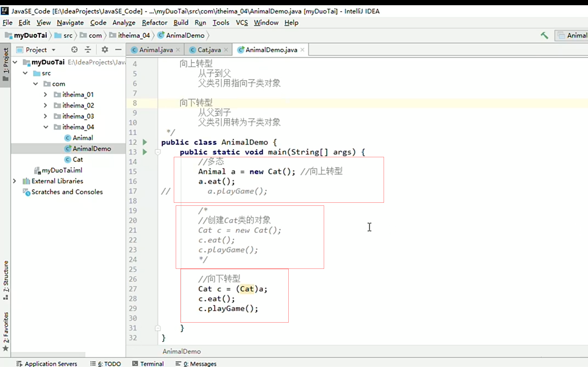Image resolution: width=588 pixels, height=367 pixels.
Task: Expand the itheima_01 package folder
Action: pos(46,95)
